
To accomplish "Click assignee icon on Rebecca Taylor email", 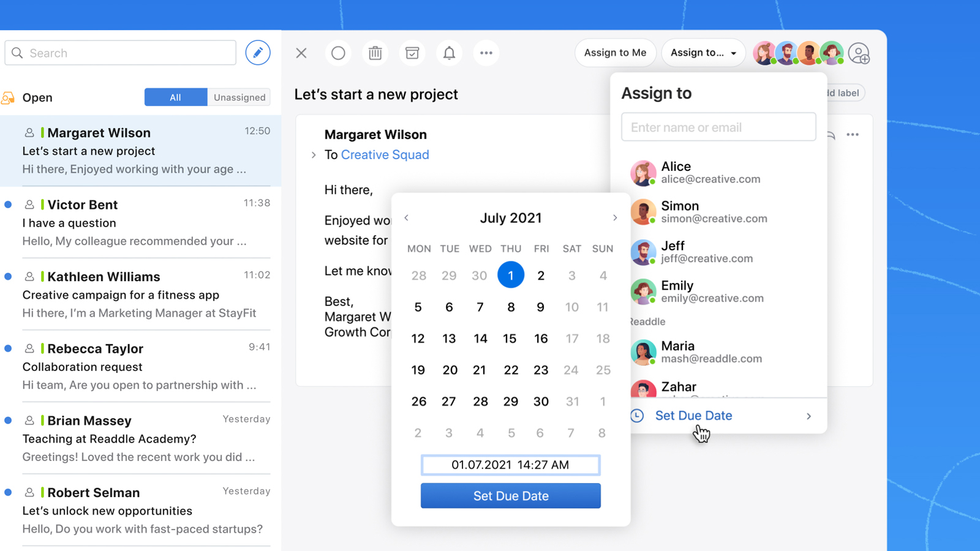I will (29, 348).
